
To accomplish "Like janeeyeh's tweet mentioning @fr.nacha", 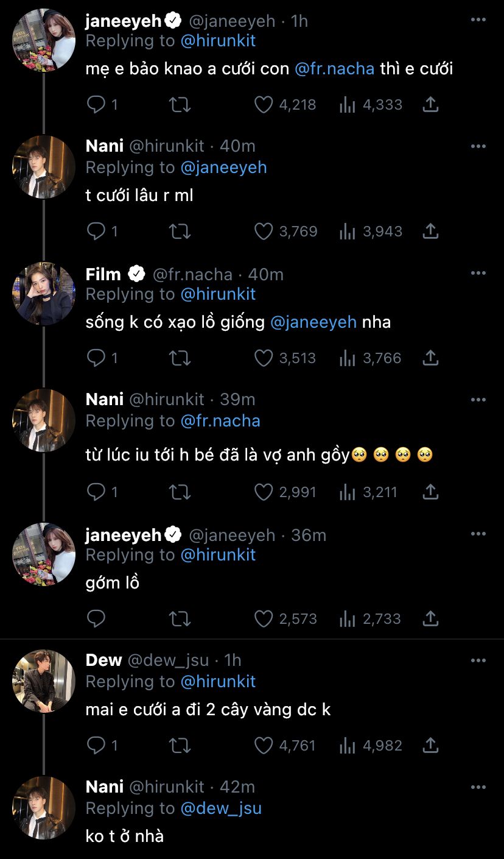I will (x=264, y=105).
